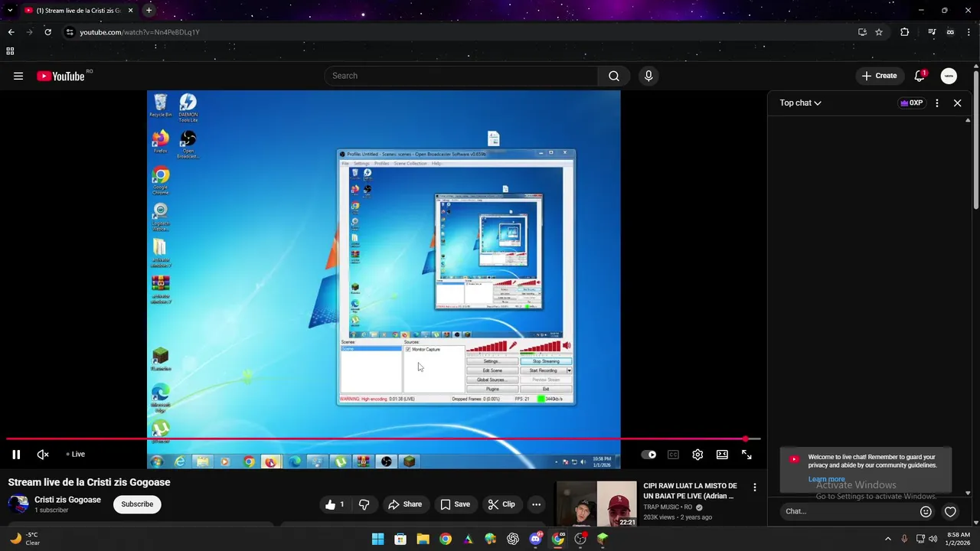
Task: Open the CIPI RAW video title
Action: point(690,491)
